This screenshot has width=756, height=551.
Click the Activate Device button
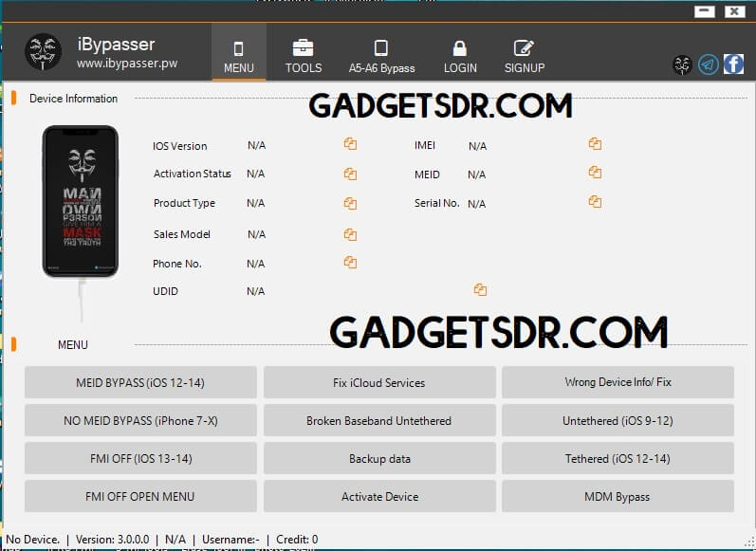(379, 496)
